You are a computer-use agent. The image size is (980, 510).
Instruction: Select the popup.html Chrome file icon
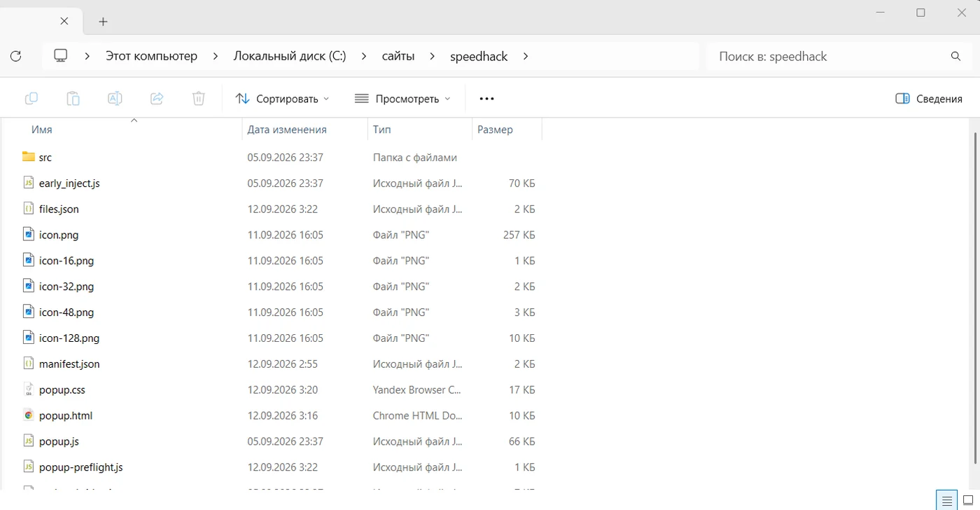(x=28, y=415)
